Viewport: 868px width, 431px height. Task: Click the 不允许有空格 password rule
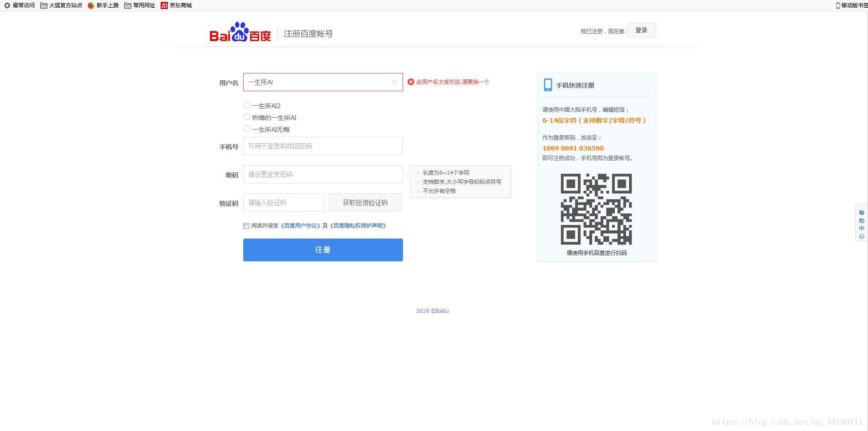[x=439, y=191]
